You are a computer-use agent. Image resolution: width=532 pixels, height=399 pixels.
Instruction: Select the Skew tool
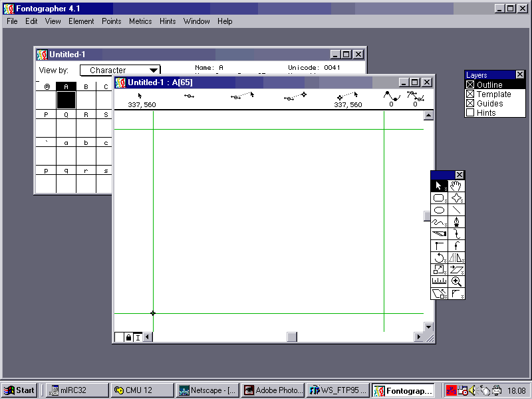[x=456, y=270]
